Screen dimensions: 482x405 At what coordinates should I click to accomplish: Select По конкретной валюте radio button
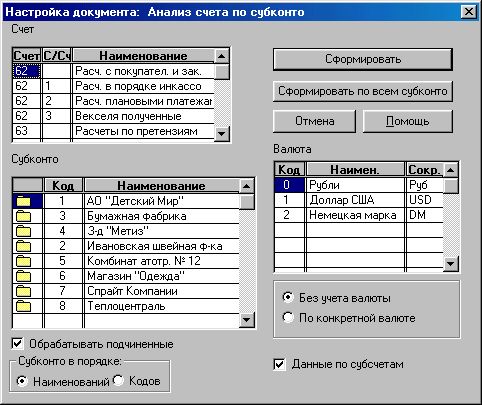coord(288,317)
